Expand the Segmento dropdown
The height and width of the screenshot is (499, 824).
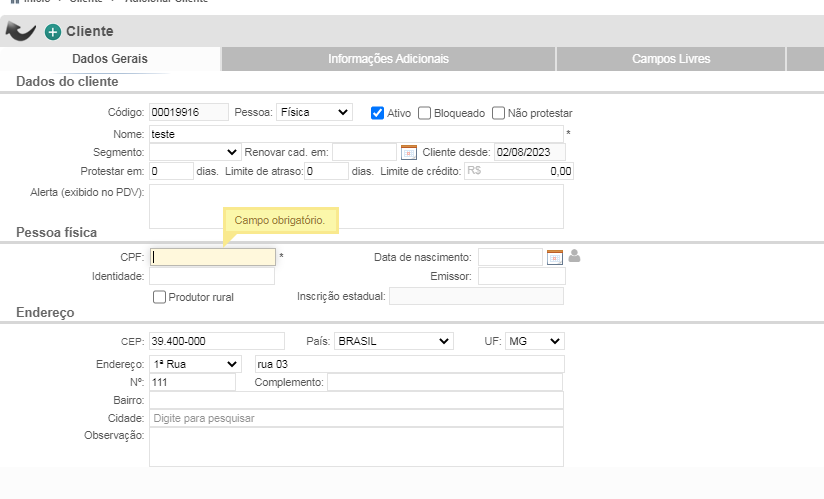point(195,152)
